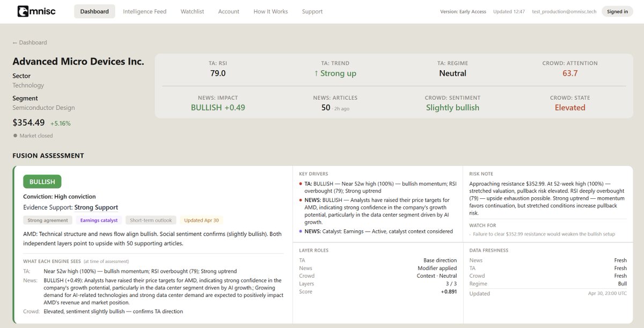Click the Modifier applied News role
The image size is (644, 328).
point(437,268)
